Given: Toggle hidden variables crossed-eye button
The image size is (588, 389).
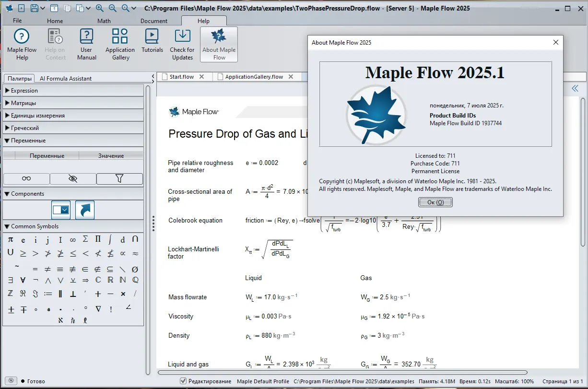Looking at the screenshot, I should click(73, 178).
